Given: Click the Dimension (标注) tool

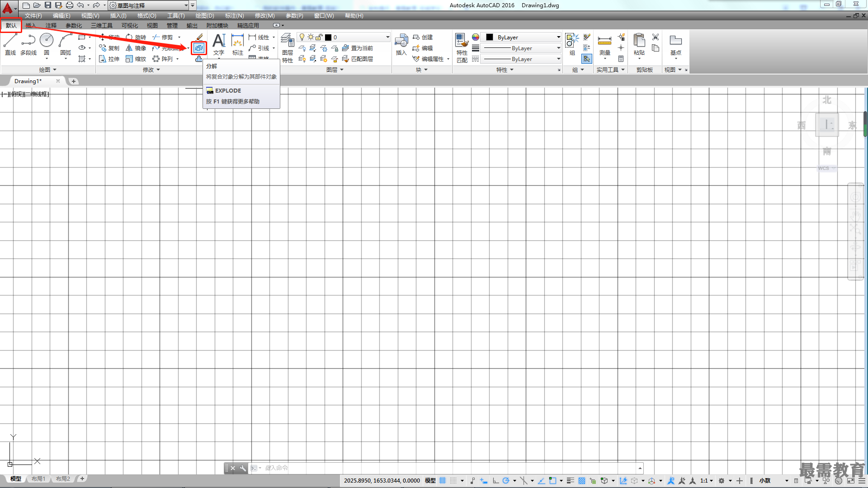Looking at the screenshot, I should point(238,44).
